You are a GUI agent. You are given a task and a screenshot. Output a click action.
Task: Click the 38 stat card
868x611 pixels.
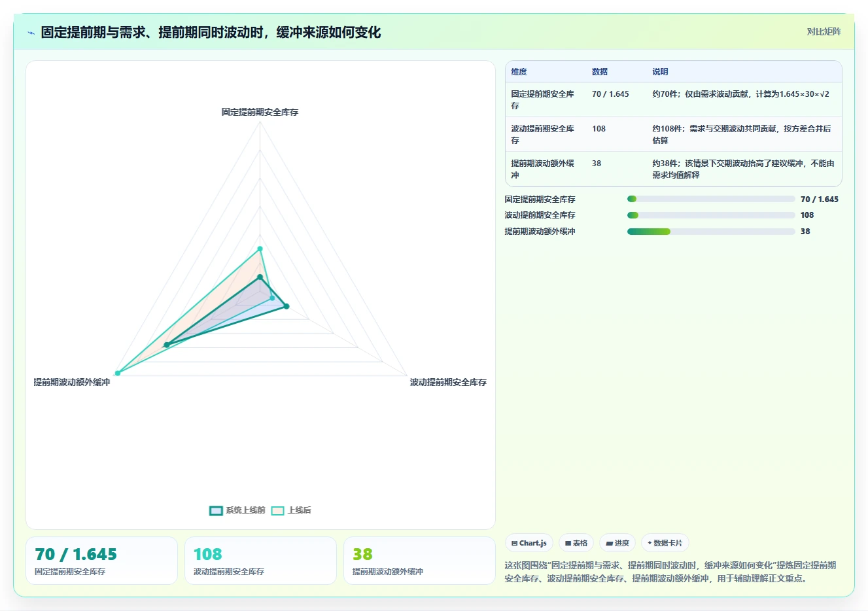pyautogui.click(x=419, y=561)
